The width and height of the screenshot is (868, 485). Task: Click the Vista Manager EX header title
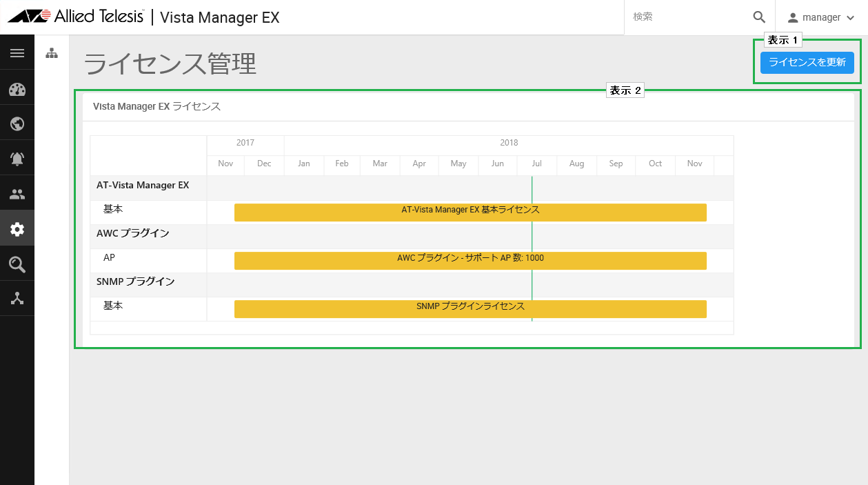(x=220, y=17)
